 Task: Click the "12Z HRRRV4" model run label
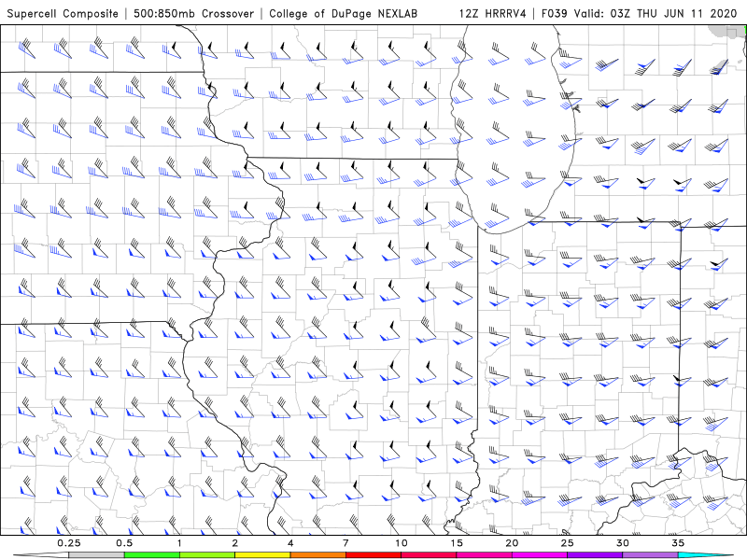(x=493, y=13)
